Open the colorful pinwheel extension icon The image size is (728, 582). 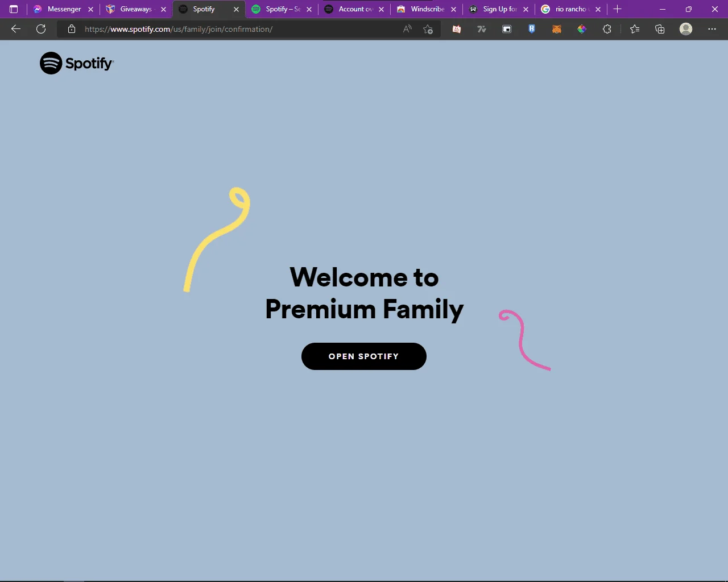(x=582, y=29)
